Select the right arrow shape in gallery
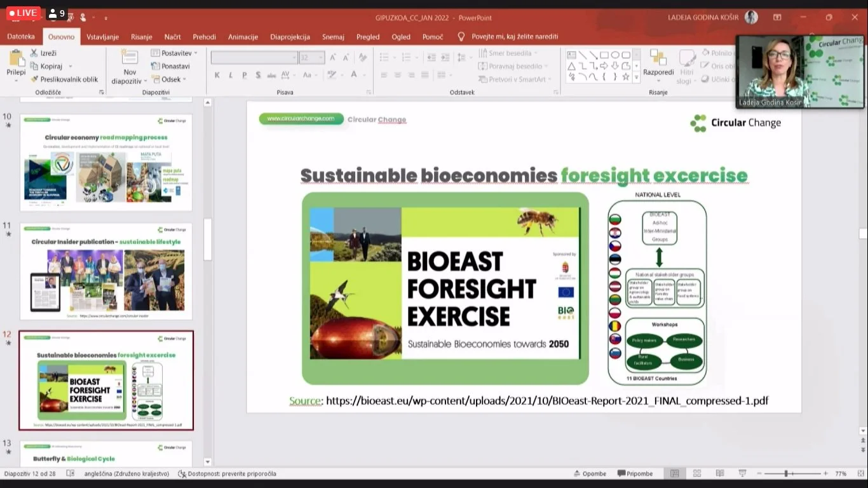 point(604,66)
